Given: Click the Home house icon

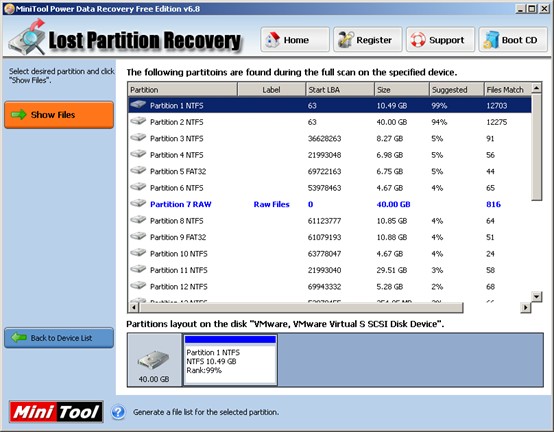Looking at the screenshot, I should [x=272, y=40].
